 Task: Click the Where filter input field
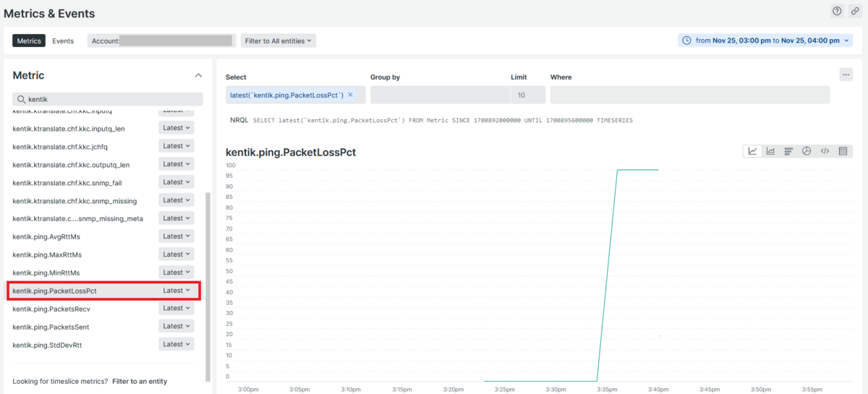coord(690,95)
